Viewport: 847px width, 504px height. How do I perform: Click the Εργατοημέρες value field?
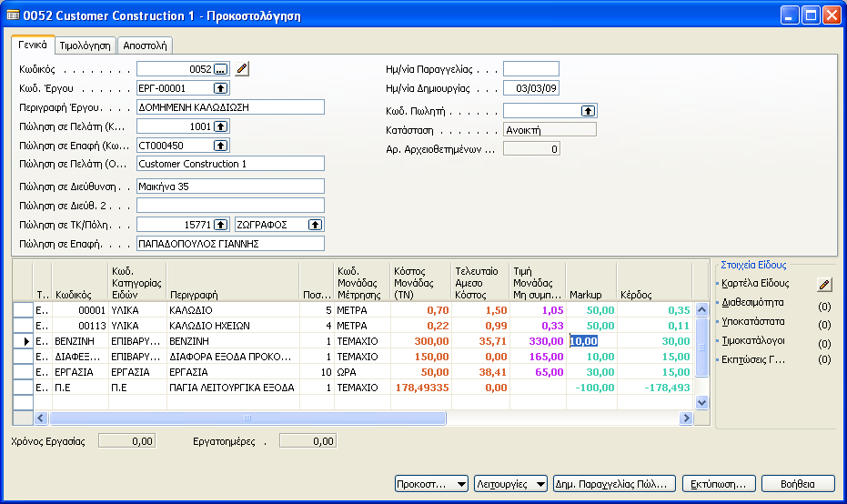pyautogui.click(x=308, y=441)
